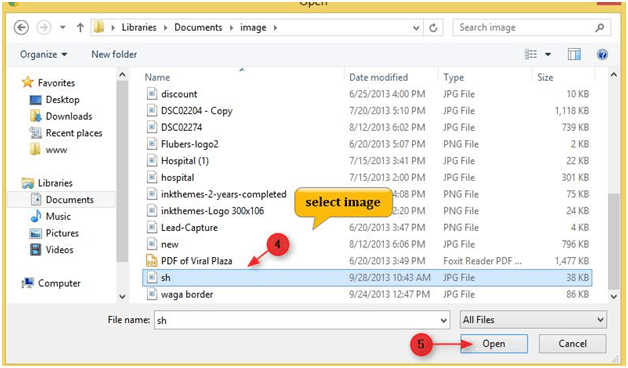Select Computer in the navigation pane
This screenshot has width=628, height=368.
[59, 284]
